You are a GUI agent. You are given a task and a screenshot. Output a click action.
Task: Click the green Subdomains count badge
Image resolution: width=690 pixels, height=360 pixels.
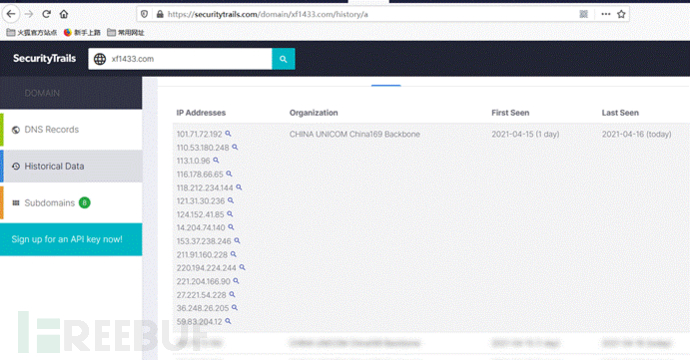coord(84,202)
